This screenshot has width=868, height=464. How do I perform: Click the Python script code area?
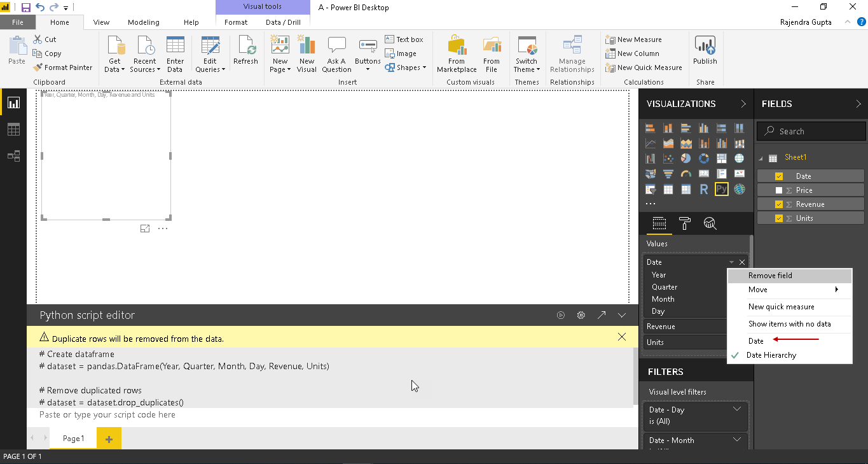(x=332, y=415)
